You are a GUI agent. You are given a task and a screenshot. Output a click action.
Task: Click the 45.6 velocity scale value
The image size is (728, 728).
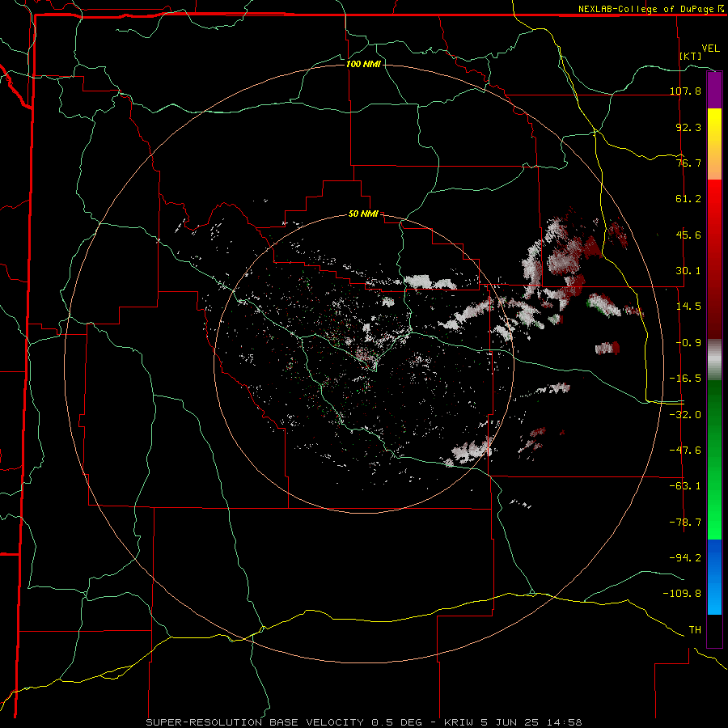coord(688,235)
